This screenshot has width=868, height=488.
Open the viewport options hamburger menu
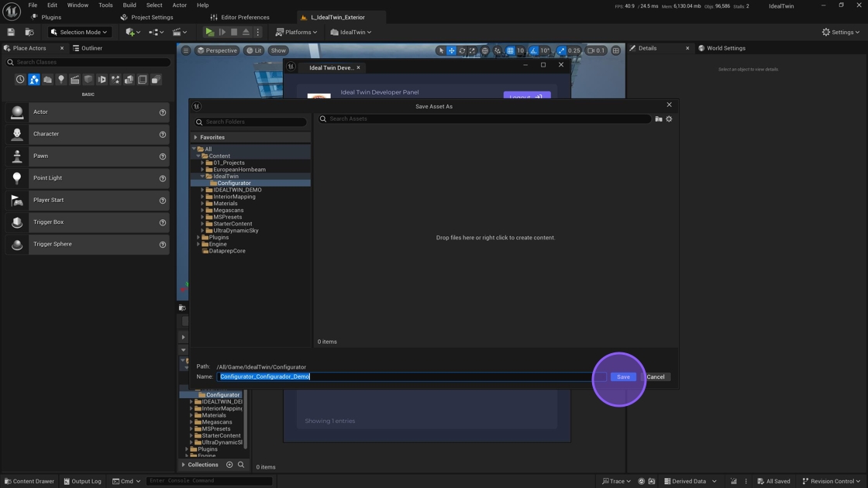[x=186, y=50]
